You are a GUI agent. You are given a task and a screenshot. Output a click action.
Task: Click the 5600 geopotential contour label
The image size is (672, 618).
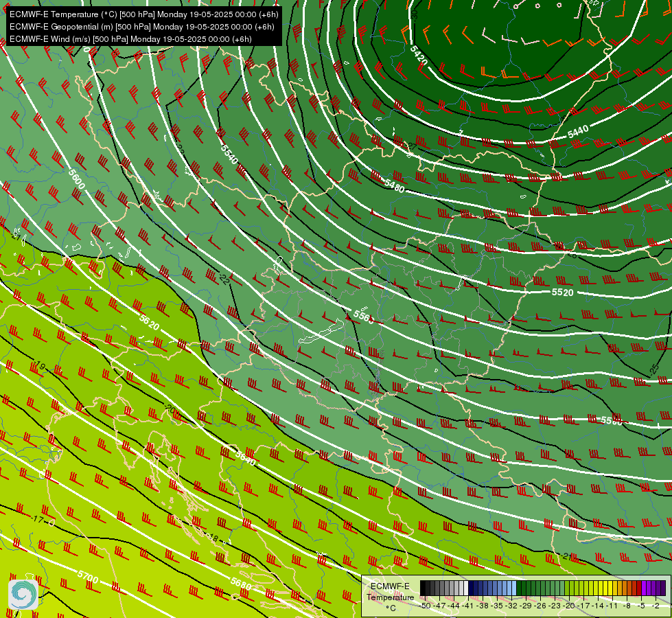77,179
